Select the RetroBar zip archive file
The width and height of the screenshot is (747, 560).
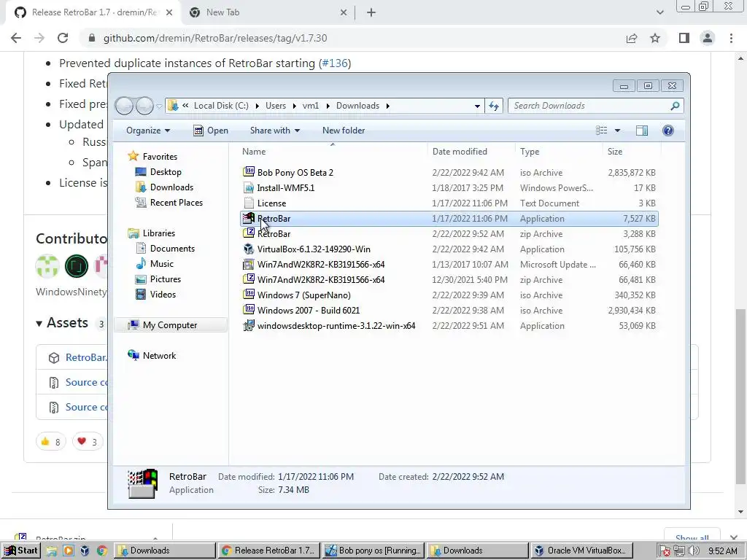coord(449,234)
